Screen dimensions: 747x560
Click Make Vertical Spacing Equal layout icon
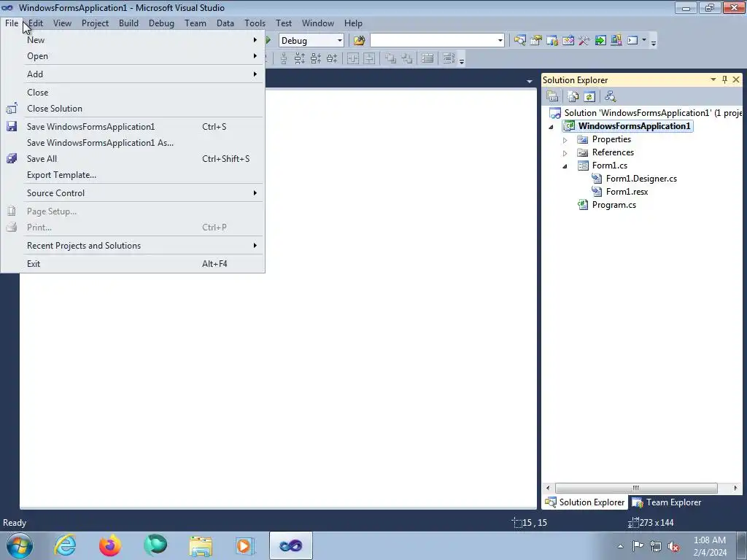click(284, 58)
